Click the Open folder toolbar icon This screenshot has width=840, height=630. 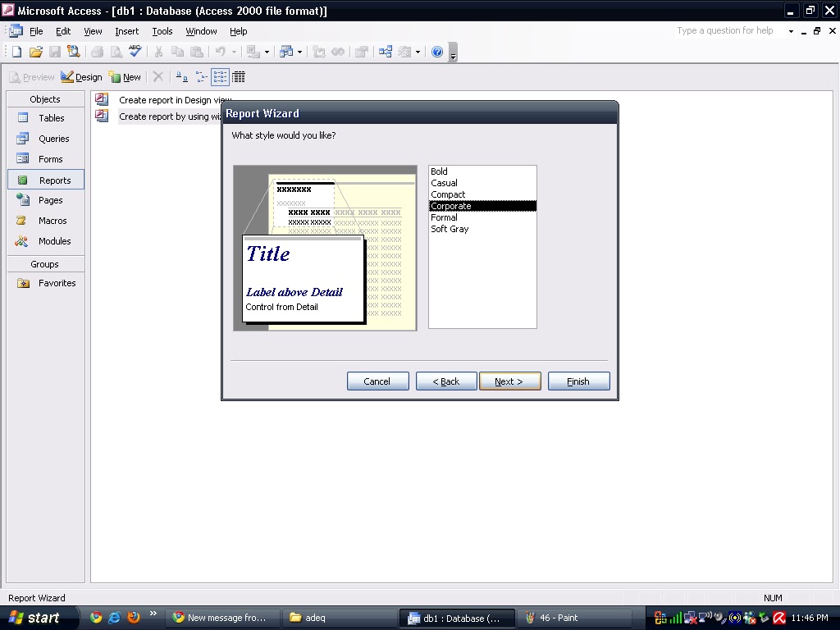(36, 52)
